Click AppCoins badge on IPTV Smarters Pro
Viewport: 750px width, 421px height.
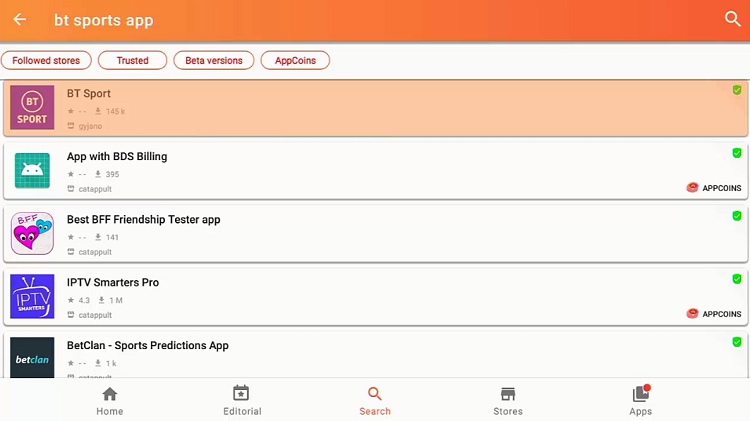point(714,313)
